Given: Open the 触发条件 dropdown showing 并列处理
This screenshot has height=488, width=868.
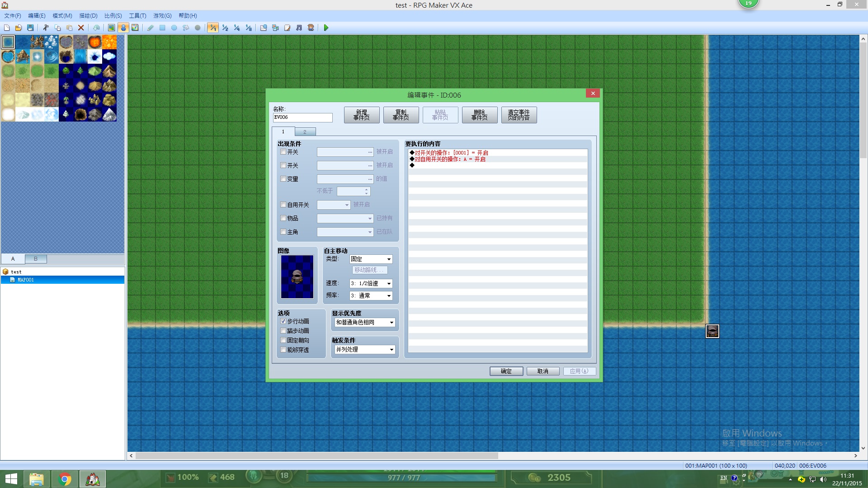Looking at the screenshot, I should (x=365, y=350).
